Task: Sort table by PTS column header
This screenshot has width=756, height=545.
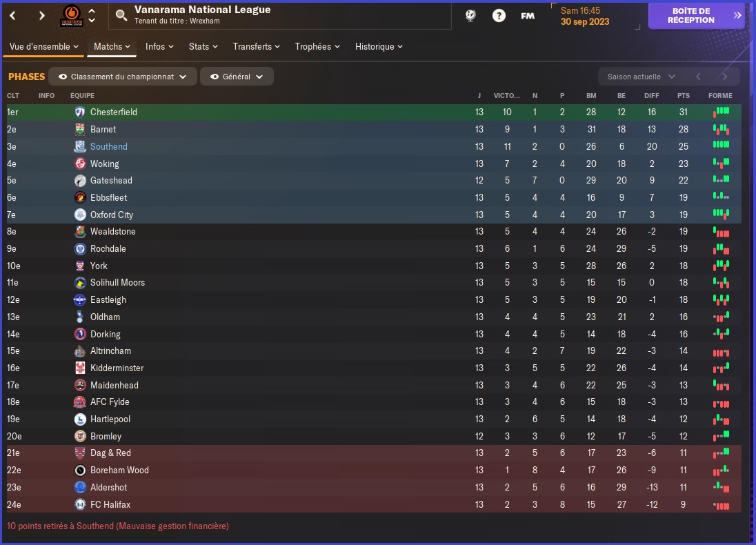Action: click(683, 95)
